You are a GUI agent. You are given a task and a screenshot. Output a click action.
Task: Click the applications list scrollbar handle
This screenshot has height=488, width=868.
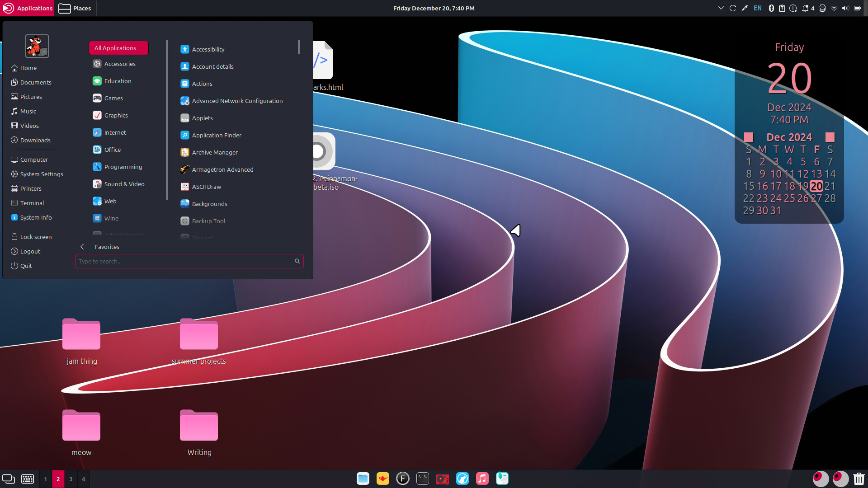(x=299, y=47)
